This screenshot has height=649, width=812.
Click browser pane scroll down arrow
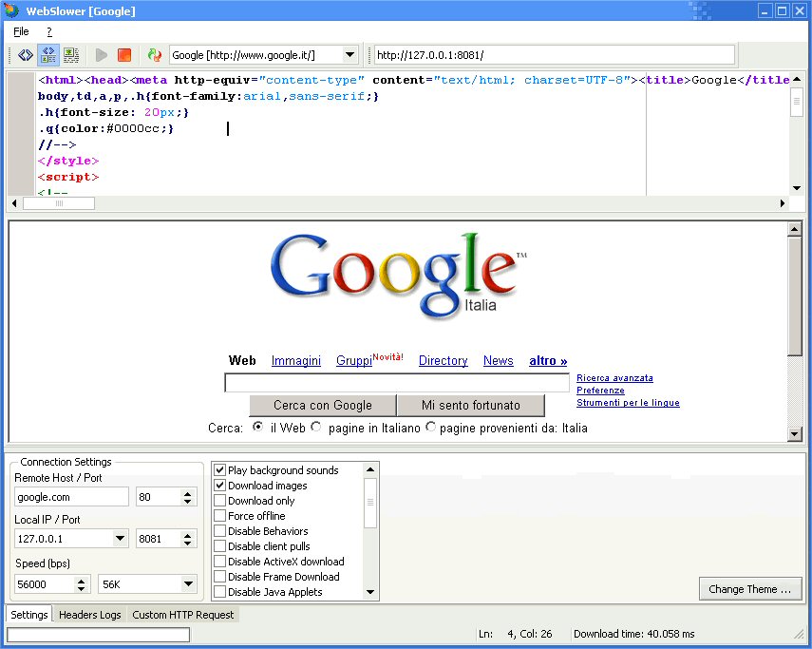coord(794,434)
